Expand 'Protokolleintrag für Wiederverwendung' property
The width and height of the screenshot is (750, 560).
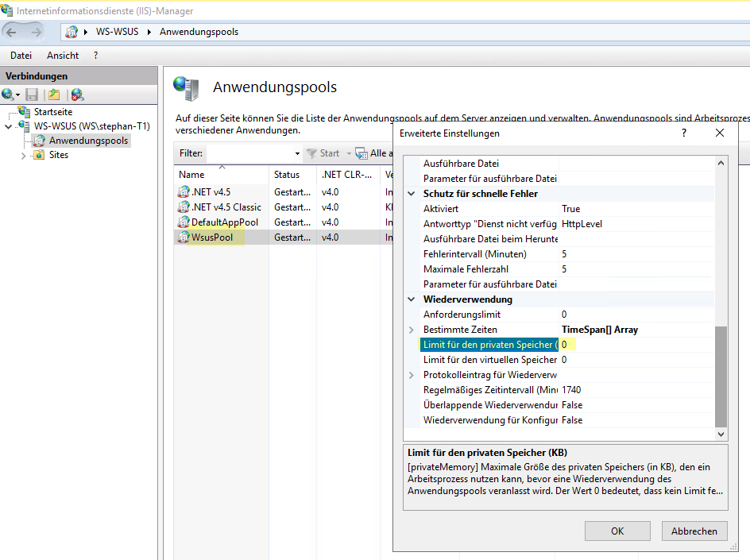[x=412, y=375]
